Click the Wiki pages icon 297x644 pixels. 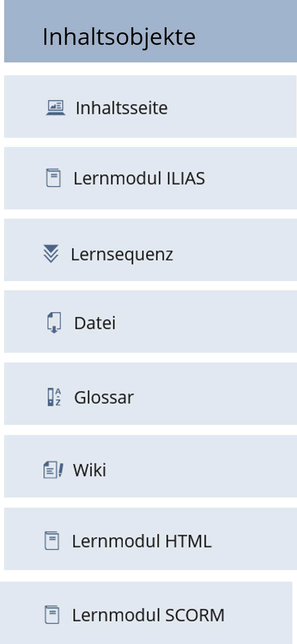pos(52,470)
